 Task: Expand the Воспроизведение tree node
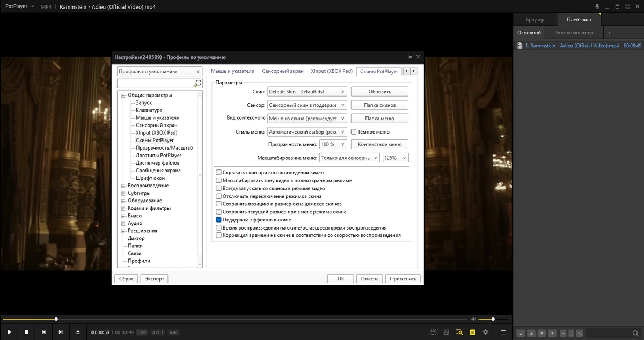(123, 186)
